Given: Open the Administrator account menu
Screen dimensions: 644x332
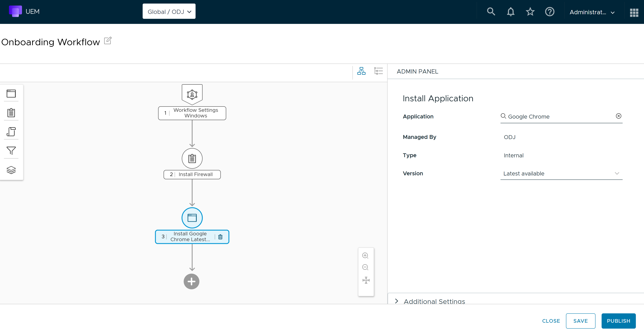Looking at the screenshot, I should pos(592,12).
